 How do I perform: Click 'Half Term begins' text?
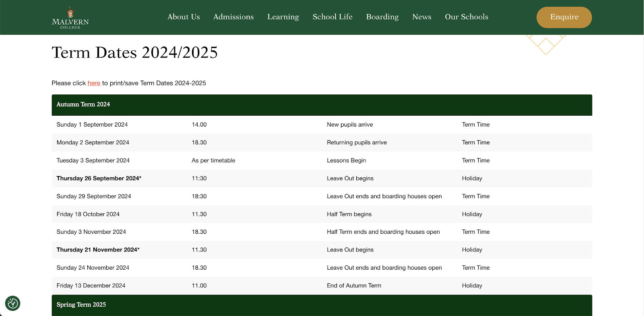(x=349, y=214)
